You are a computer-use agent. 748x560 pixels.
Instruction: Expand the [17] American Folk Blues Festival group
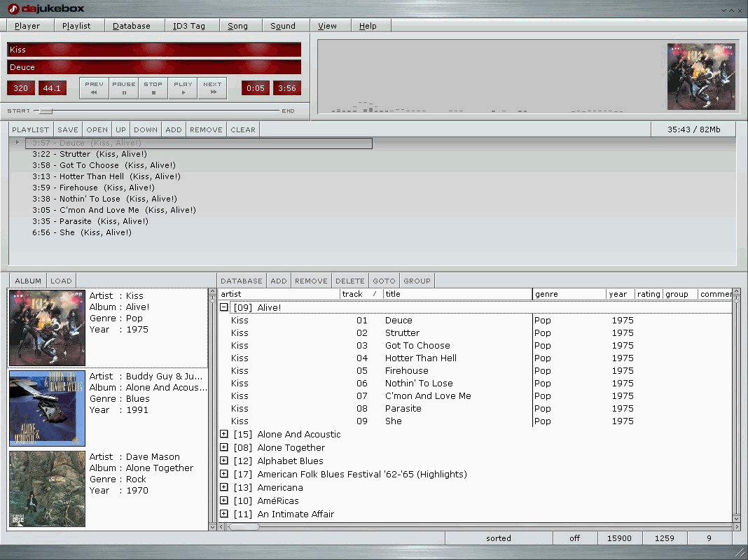point(223,474)
